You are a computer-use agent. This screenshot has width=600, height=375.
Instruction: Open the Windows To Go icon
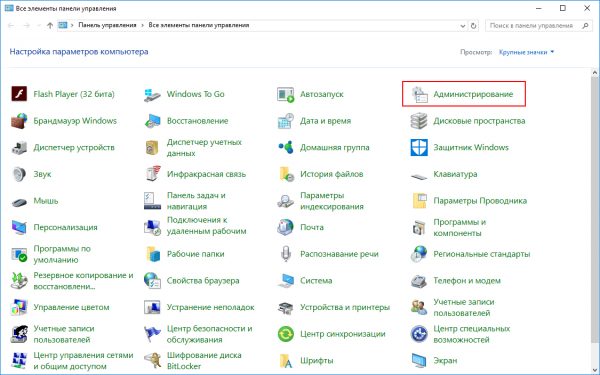tap(152, 94)
